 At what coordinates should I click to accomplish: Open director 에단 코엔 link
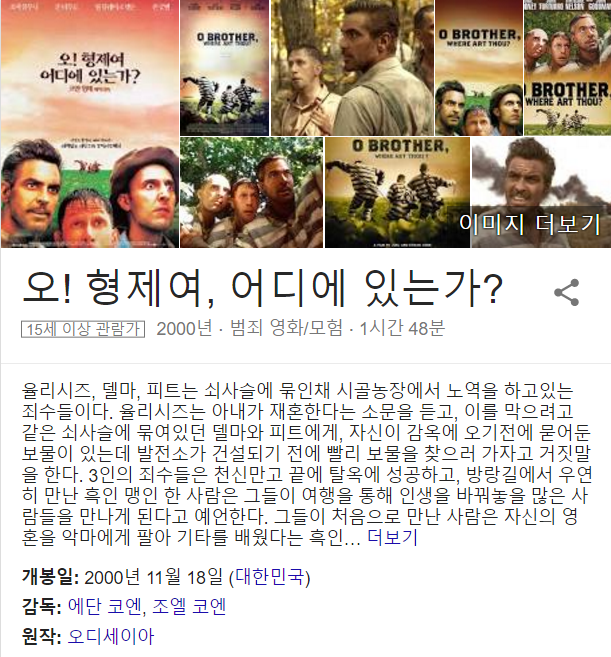tap(104, 606)
